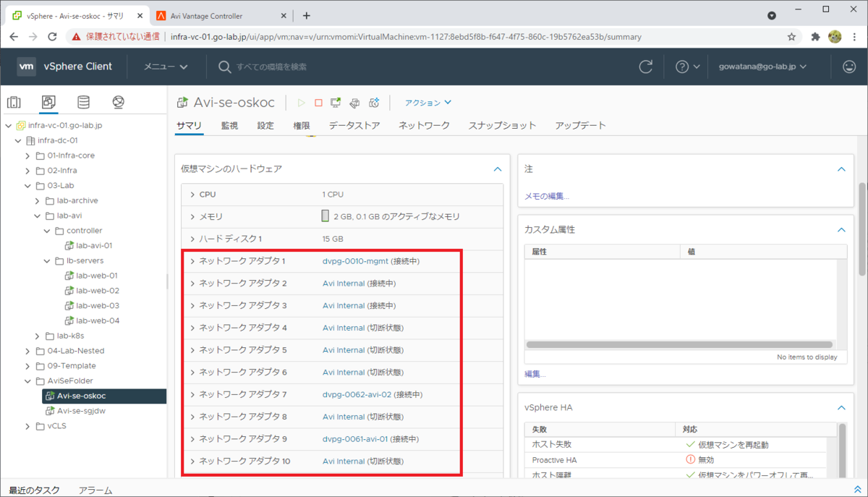Open the アラーム bottom tab

95,490
